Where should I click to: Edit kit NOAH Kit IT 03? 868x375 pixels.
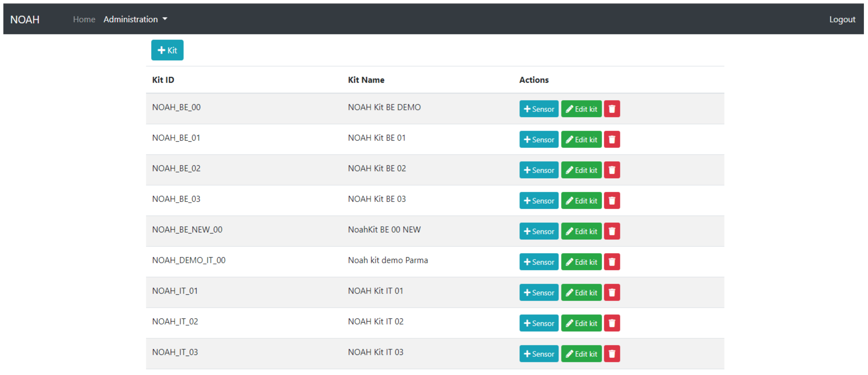(581, 354)
